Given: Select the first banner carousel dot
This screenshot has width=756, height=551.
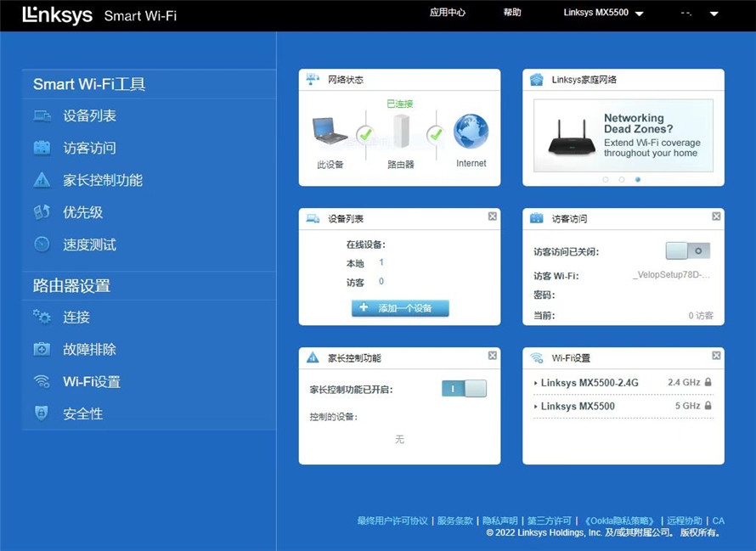Looking at the screenshot, I should tap(606, 179).
